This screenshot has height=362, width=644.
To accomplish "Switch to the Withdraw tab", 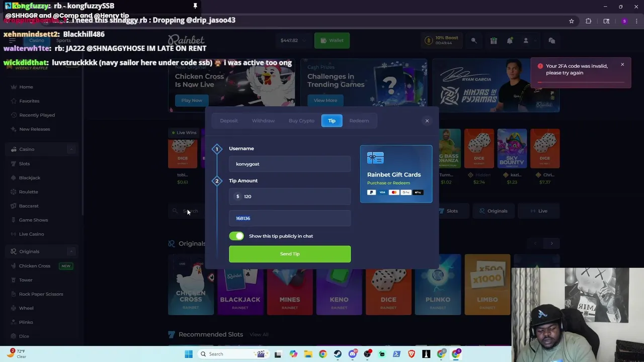I will 263,121.
